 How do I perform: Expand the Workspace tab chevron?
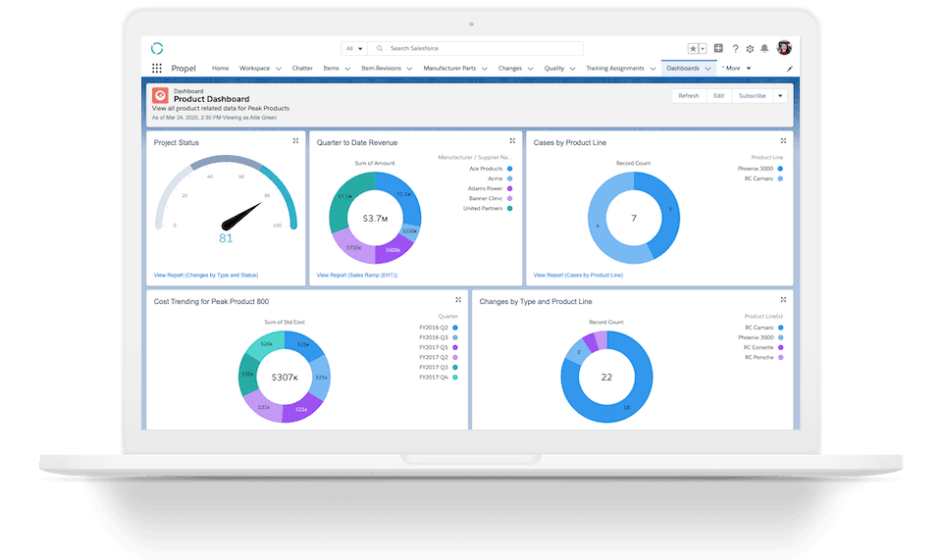[x=278, y=69]
